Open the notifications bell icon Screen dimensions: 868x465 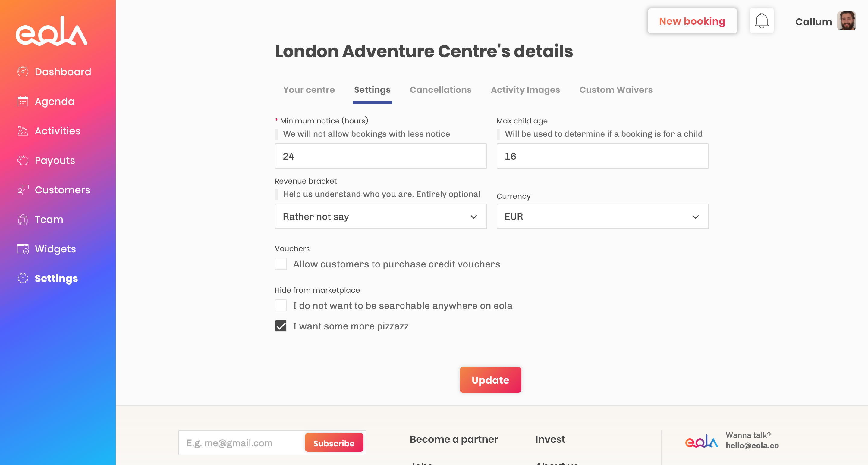(761, 21)
